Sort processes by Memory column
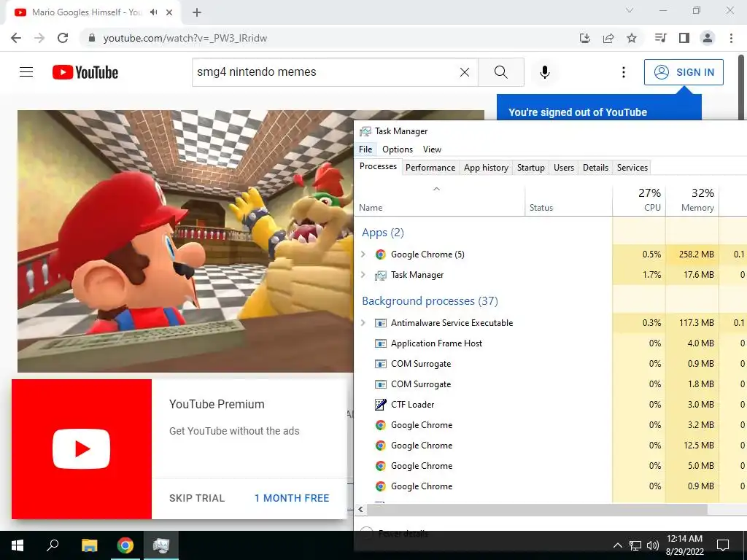The image size is (747, 560). coord(692,201)
